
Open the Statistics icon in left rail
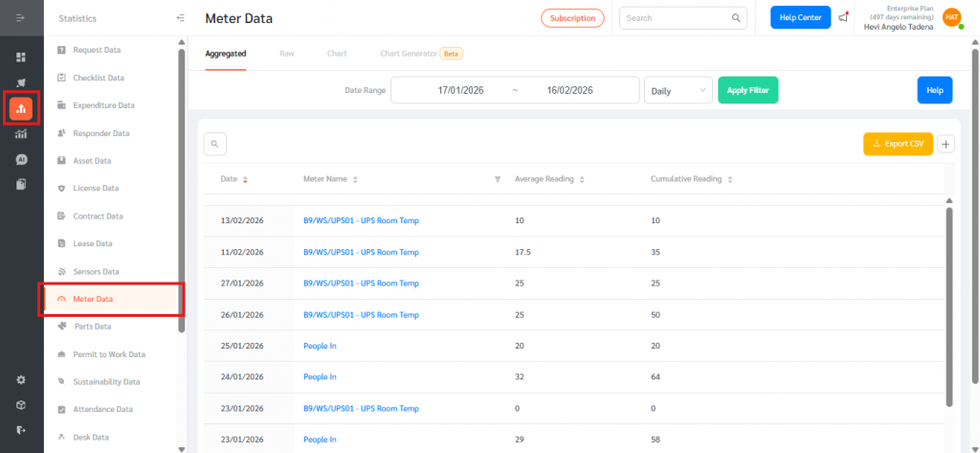coord(21,108)
